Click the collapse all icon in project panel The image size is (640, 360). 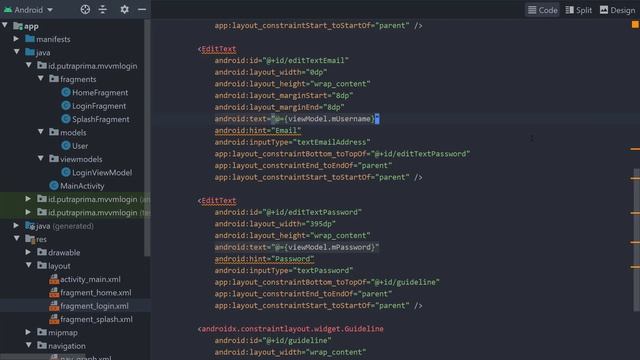pyautogui.click(x=103, y=9)
